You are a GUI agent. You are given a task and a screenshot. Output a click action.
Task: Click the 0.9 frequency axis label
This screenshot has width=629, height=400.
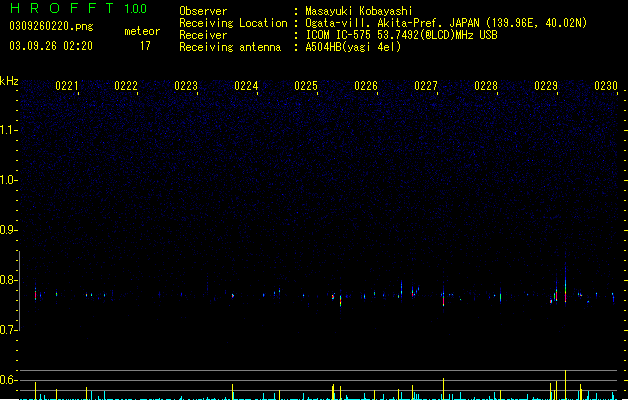click(9, 230)
